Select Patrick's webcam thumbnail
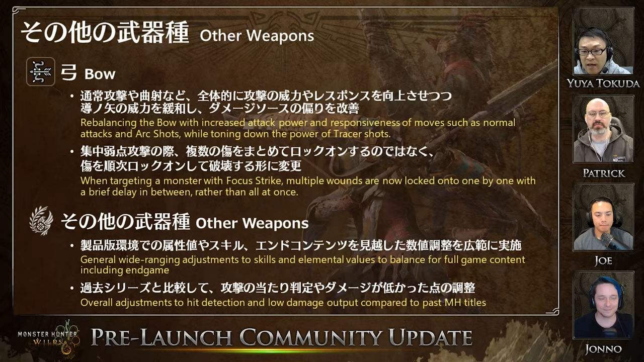The image size is (644, 362). tap(603, 129)
